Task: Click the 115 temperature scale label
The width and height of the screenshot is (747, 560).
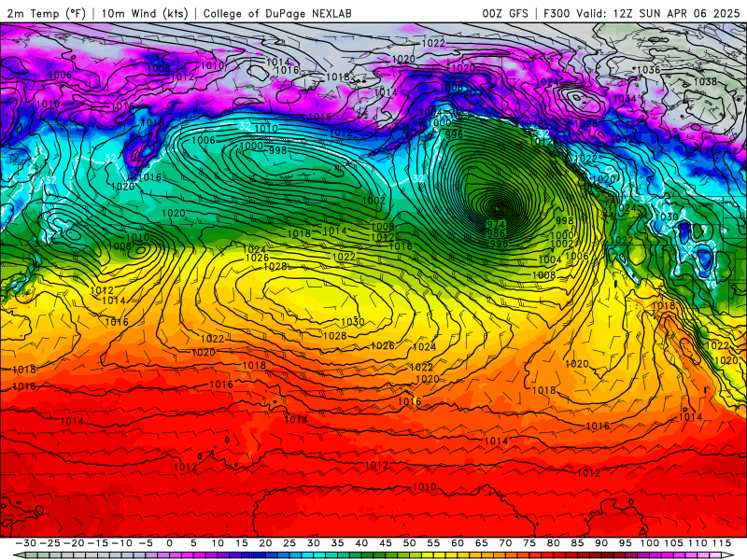Action: [721, 543]
